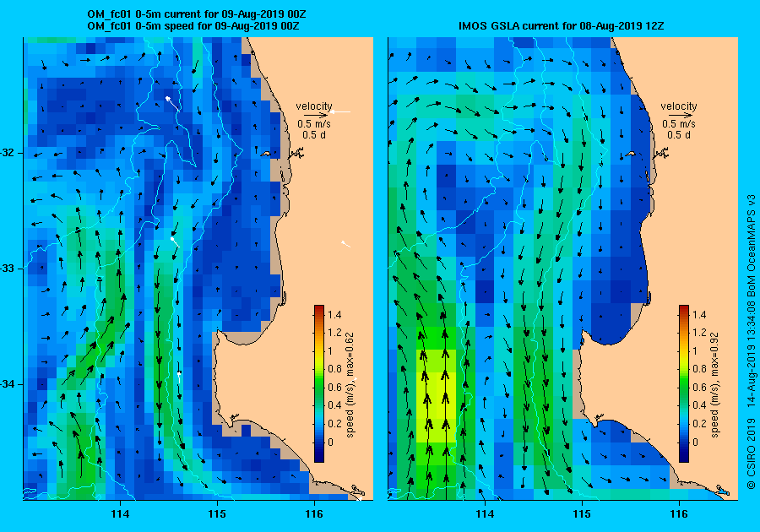Click the small island off the coast on the right map

[630, 154]
